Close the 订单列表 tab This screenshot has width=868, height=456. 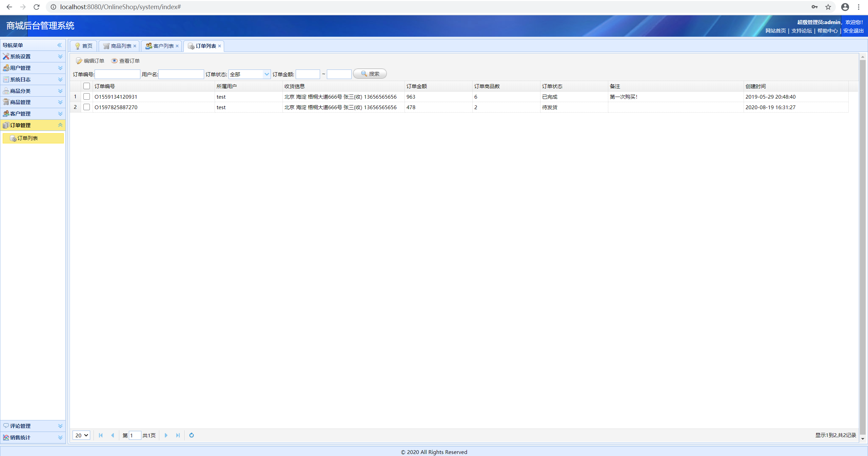[x=219, y=46]
